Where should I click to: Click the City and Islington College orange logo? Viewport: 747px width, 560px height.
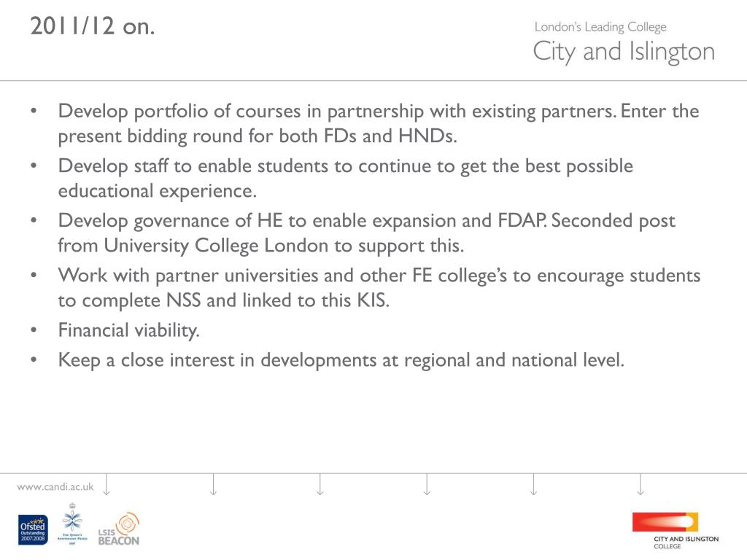[x=665, y=522]
